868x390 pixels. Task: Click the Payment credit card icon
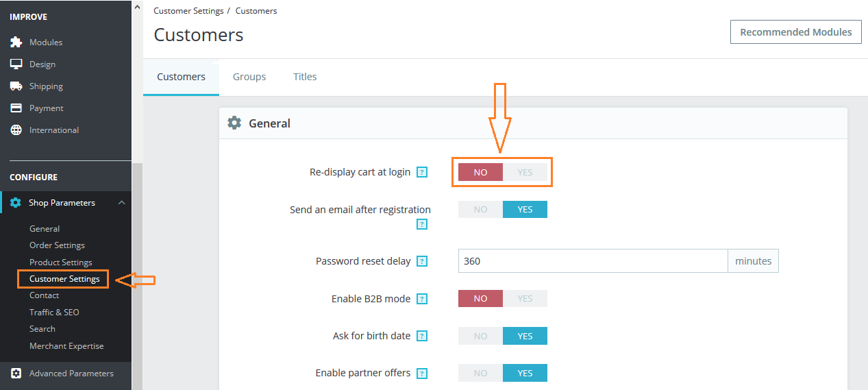[x=16, y=108]
